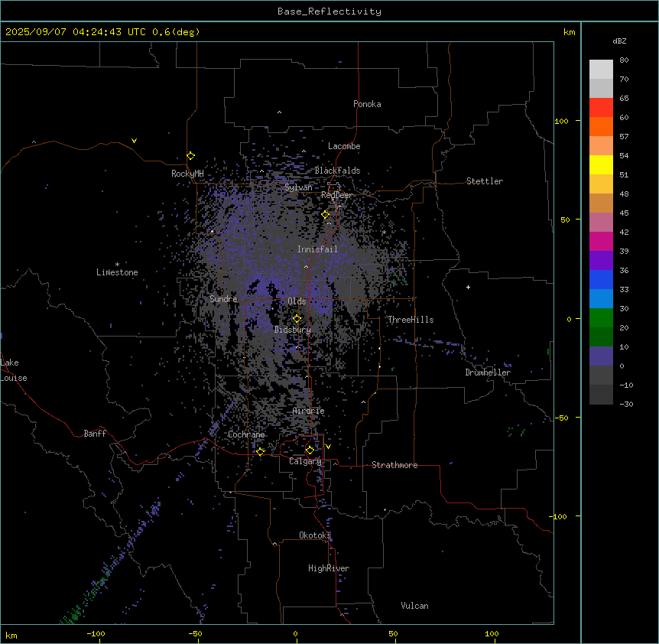Image resolution: width=659 pixels, height=644 pixels.
Task: Select the deep orange 60-57 dBZ swatch
Action: [x=601, y=126]
